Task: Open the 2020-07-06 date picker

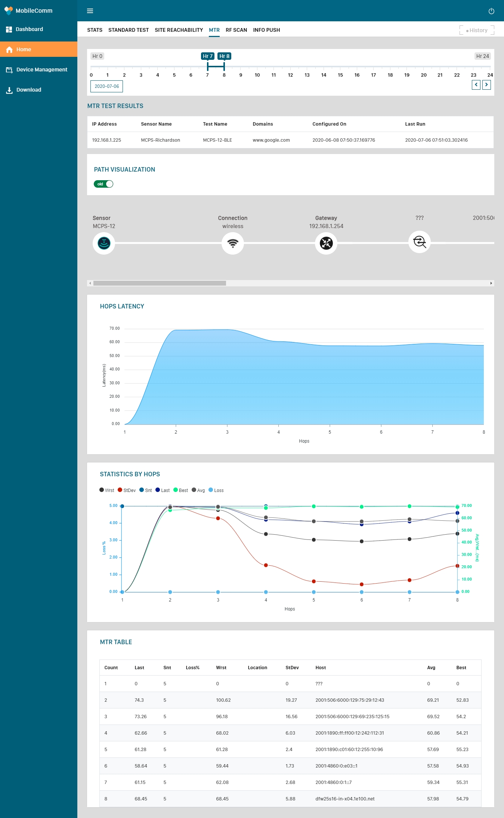Action: tap(106, 86)
